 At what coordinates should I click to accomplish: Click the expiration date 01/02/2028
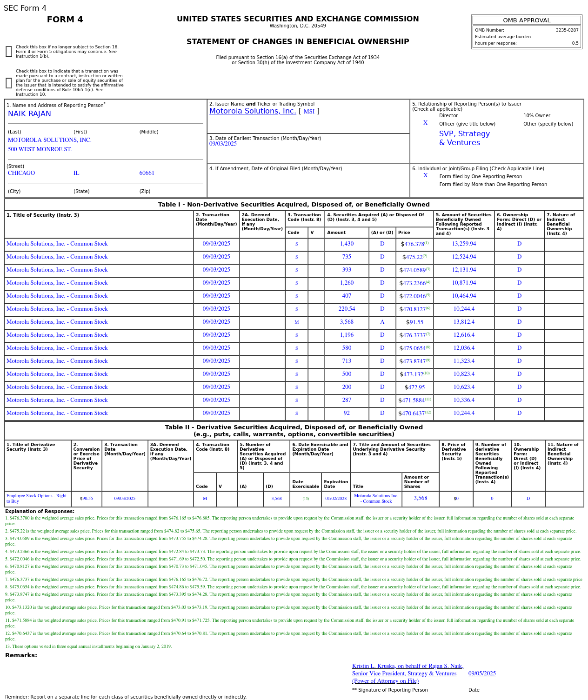(x=336, y=499)
